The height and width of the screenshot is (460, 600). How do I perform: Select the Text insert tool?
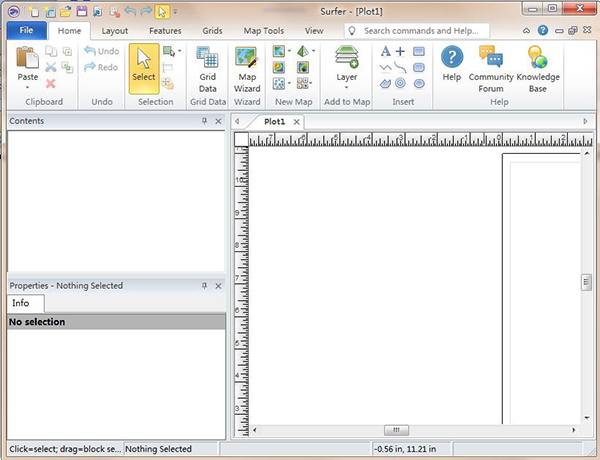[x=385, y=51]
